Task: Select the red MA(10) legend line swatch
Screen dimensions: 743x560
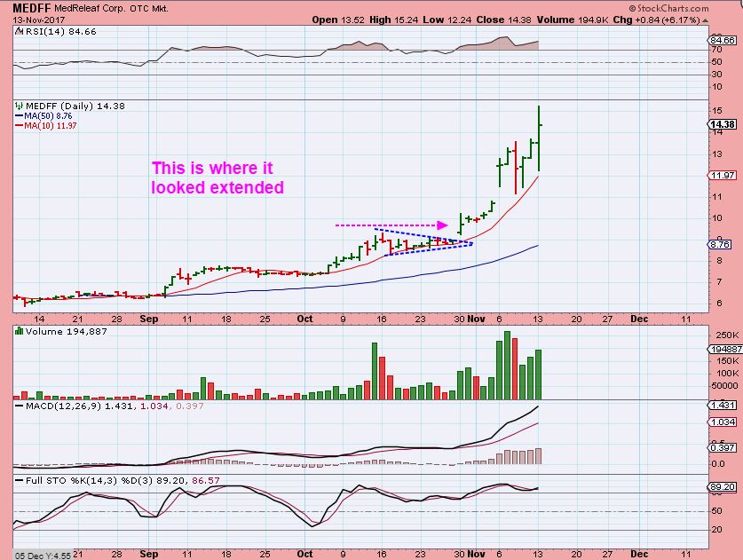Action: tap(20, 126)
